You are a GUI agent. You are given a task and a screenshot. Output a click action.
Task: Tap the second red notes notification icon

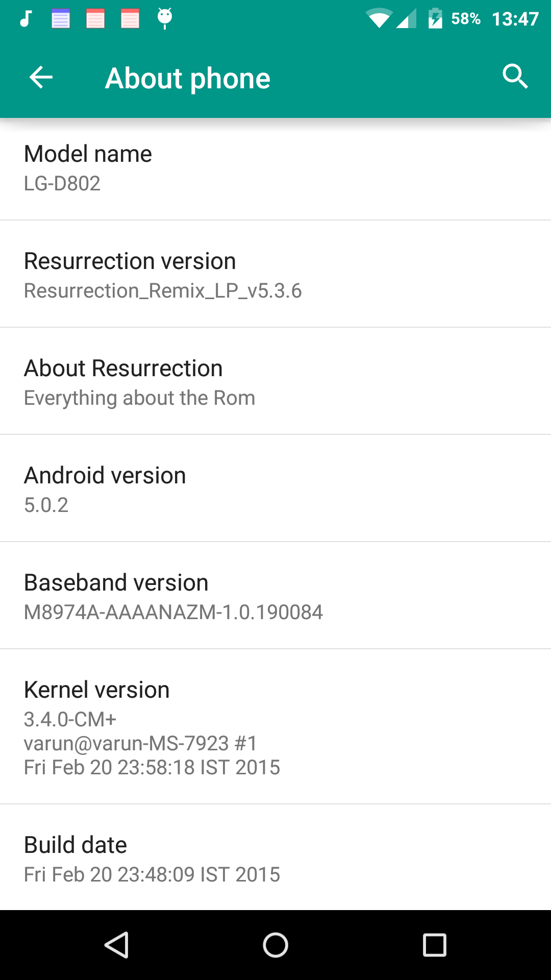click(130, 19)
